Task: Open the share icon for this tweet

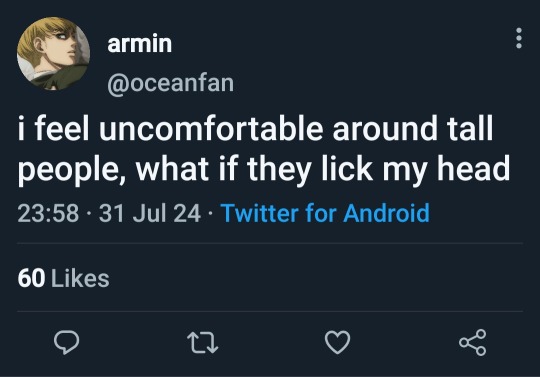Action: (x=472, y=342)
